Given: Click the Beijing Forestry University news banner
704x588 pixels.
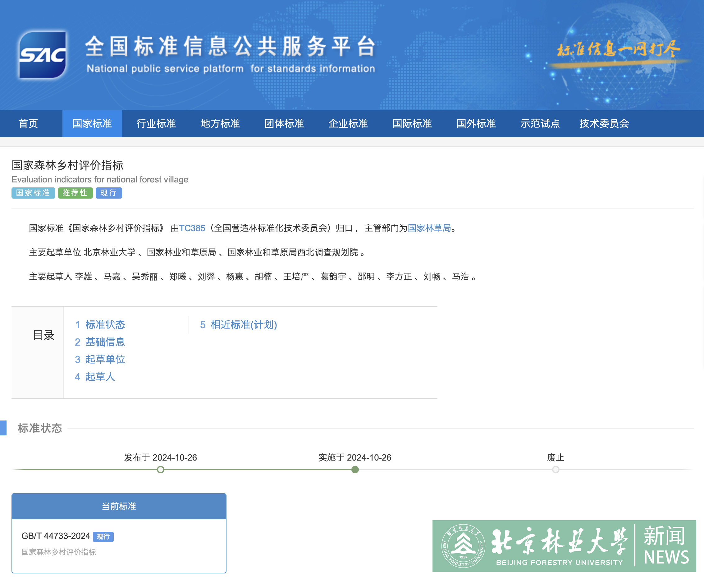Looking at the screenshot, I should point(564,545).
